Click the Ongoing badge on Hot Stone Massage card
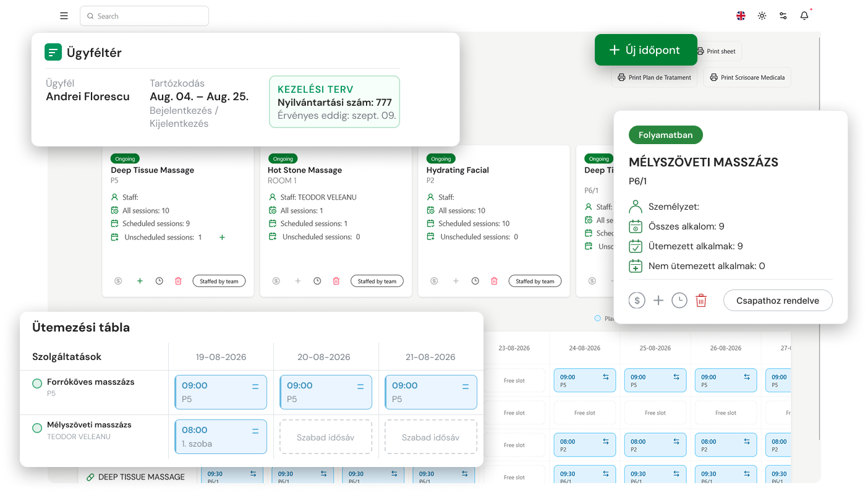This screenshot has height=493, width=868. pyautogui.click(x=283, y=159)
